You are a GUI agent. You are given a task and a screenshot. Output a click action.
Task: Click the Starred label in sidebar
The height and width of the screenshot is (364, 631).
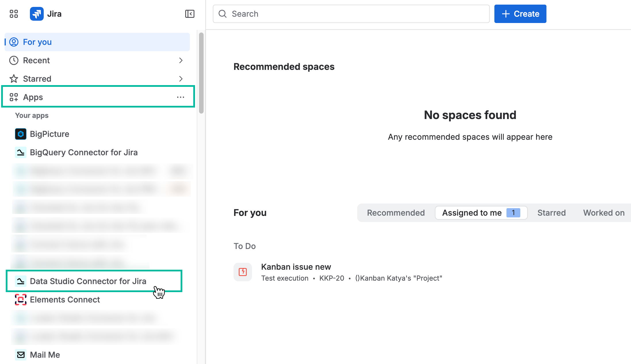click(37, 79)
